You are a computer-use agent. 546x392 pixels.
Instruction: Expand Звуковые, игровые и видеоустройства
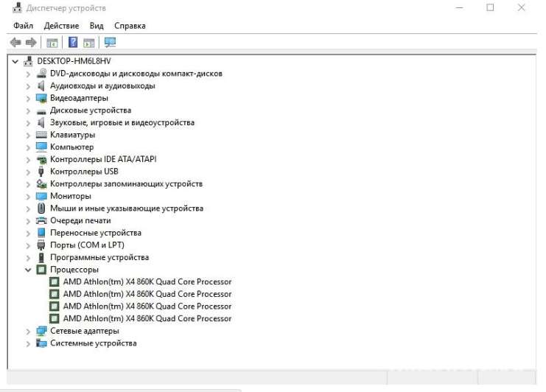click(28, 123)
